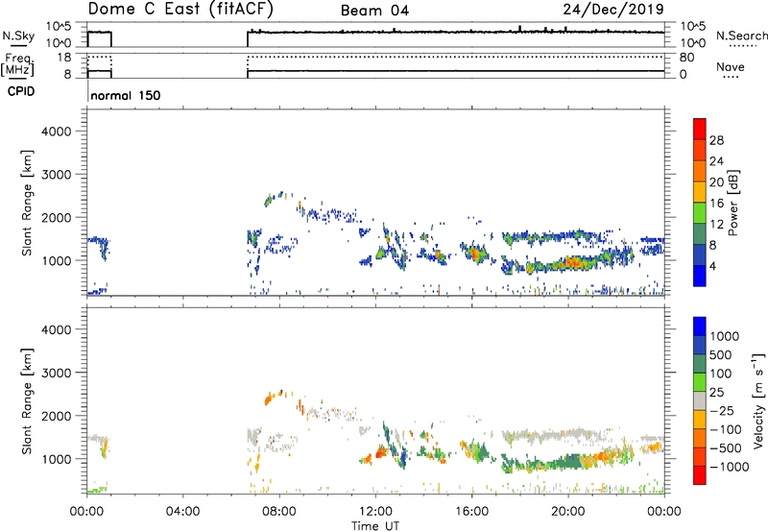Click the '20:00' time axis tick label

(568, 512)
